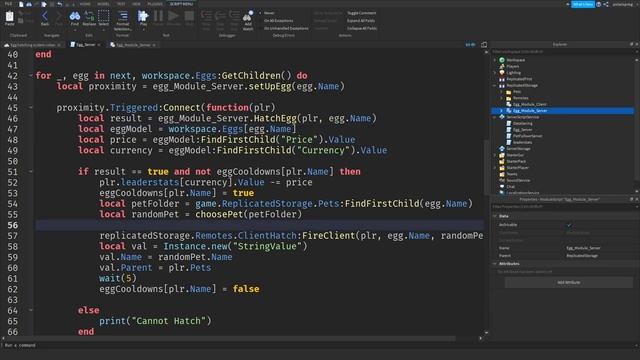Click Expand All Folds action
640x360 pixels.
(361, 20)
